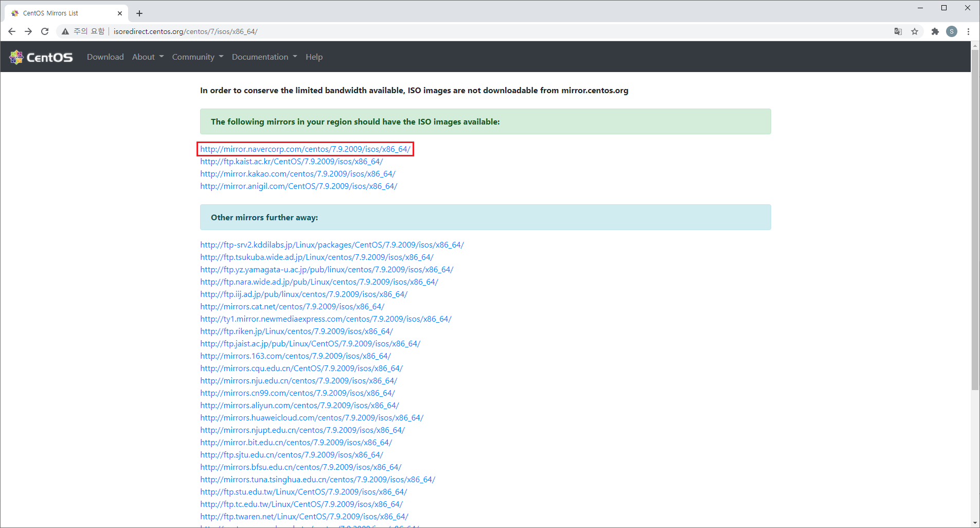
Task: Click the scrollbar down arrow
Action: pyautogui.click(x=975, y=523)
